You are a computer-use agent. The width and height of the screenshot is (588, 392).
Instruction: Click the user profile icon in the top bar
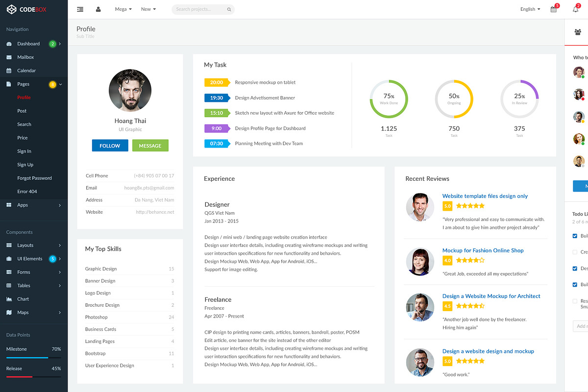(99, 9)
